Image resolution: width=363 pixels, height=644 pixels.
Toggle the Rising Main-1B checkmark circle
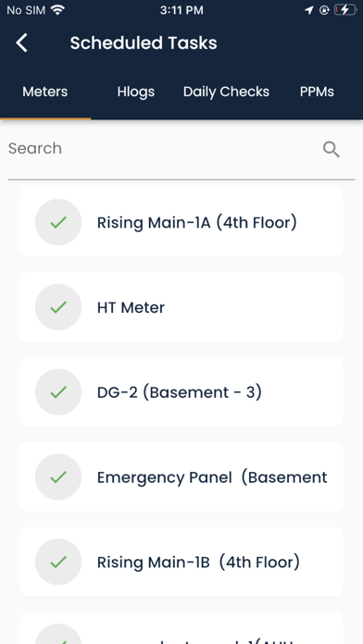click(58, 562)
